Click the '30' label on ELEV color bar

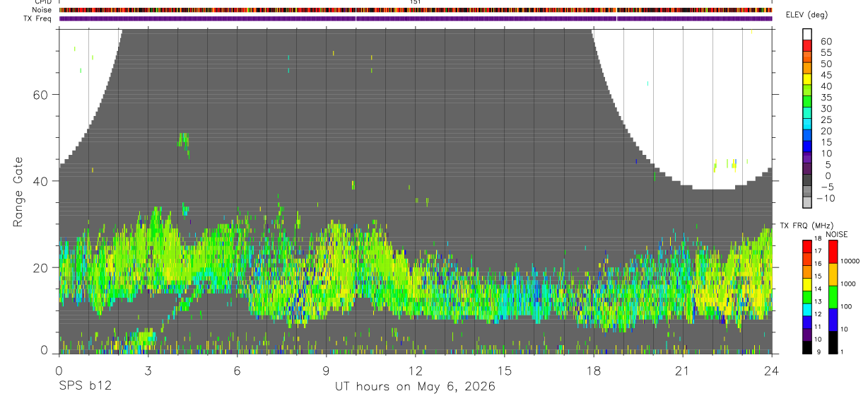click(826, 108)
